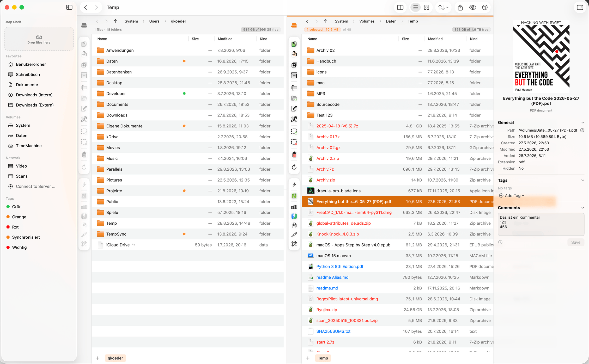Screen dimensions: 589x364
Task: Open the sort order dropdown
Action: [x=443, y=8]
